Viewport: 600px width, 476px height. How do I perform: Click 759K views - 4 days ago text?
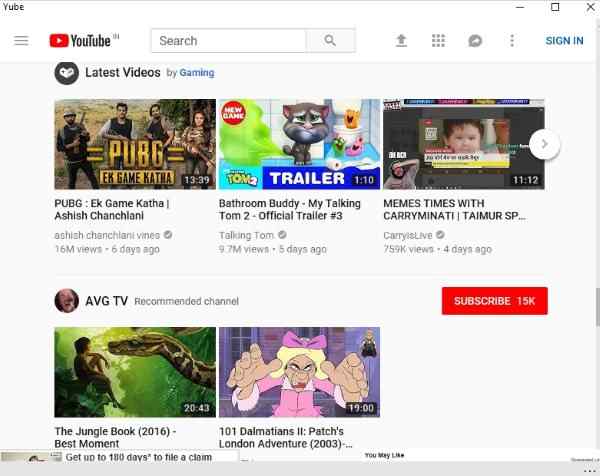coord(437,249)
